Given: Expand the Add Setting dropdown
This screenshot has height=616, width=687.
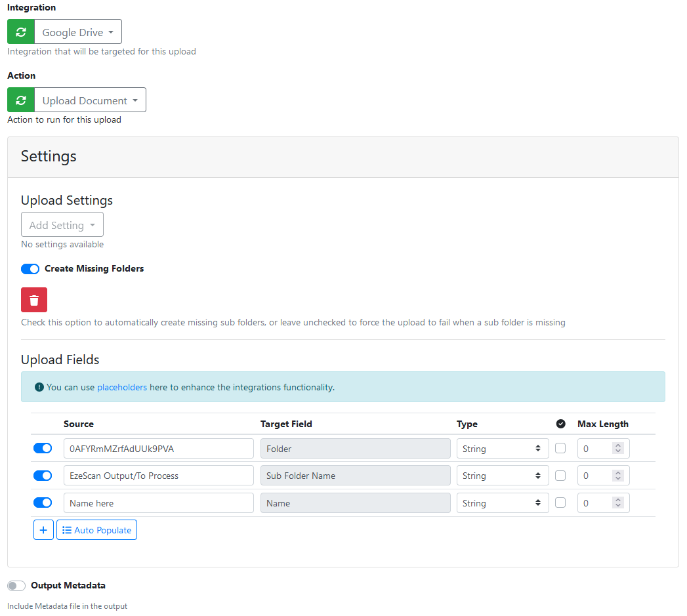Looking at the screenshot, I should click(62, 225).
